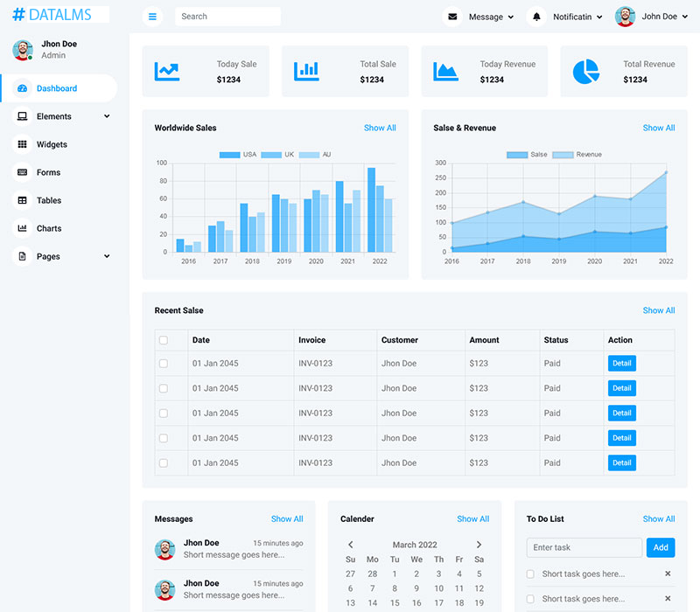Click Show All link in Worldwide Sales
700x612 pixels.
point(380,128)
